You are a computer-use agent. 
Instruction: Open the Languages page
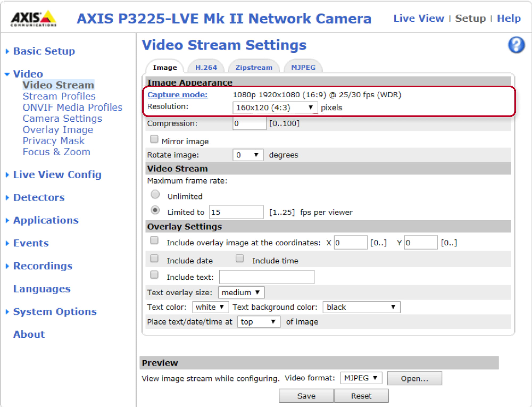point(42,289)
